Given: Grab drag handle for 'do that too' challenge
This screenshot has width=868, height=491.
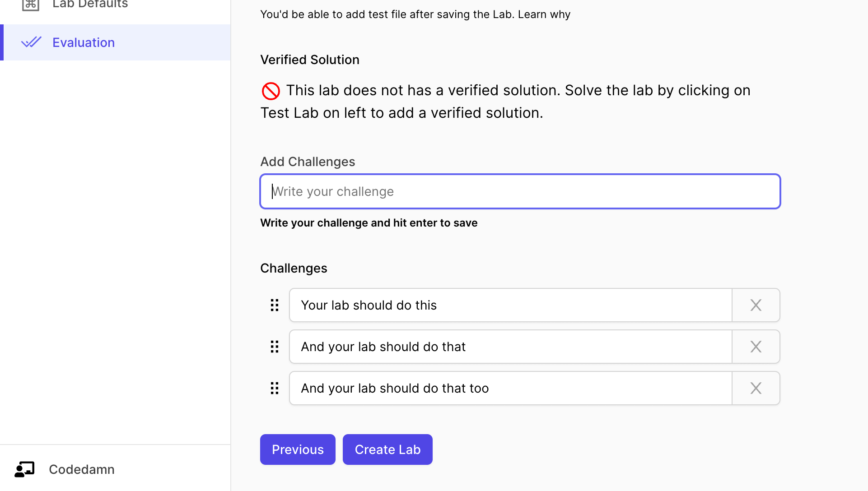Looking at the screenshot, I should [275, 389].
